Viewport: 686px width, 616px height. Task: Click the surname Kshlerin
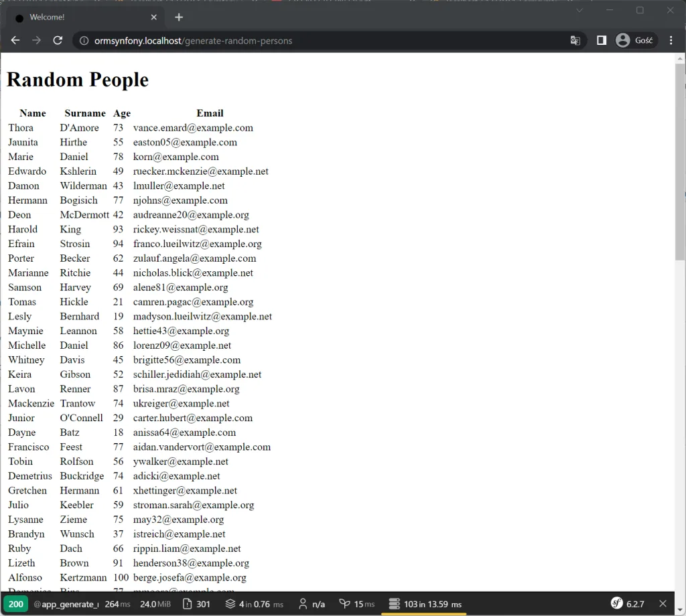tap(78, 171)
